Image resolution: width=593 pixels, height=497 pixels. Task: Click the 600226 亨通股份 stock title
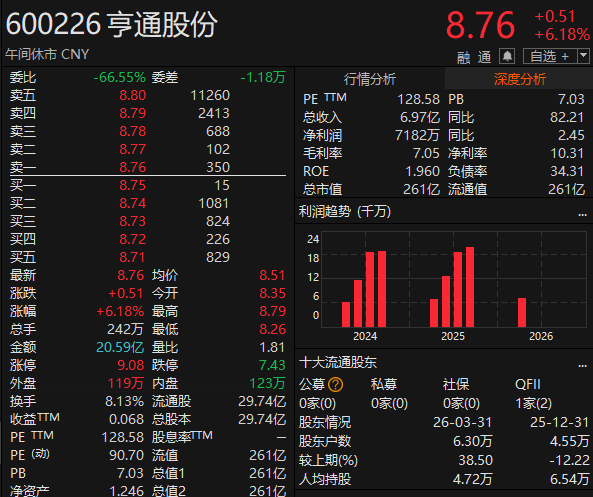112,25
